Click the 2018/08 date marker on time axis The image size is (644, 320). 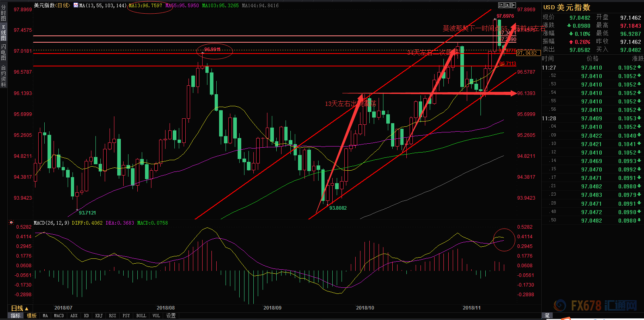pyautogui.click(x=166, y=308)
